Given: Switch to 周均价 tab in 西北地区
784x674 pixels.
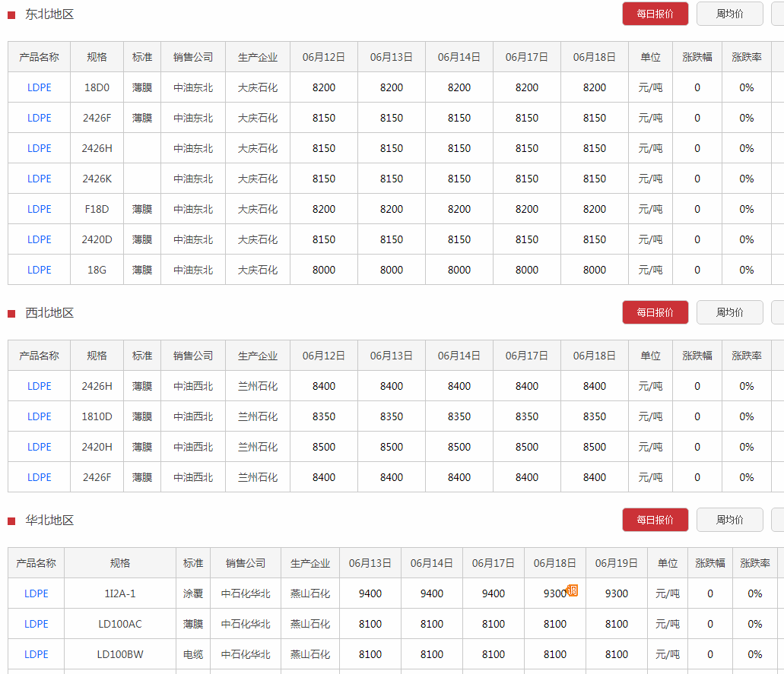Looking at the screenshot, I should coord(729,312).
